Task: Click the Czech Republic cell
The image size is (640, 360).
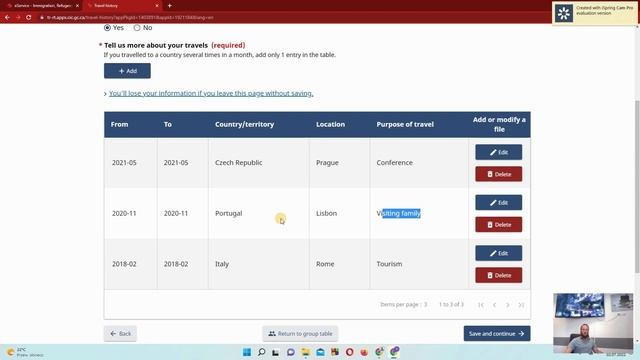Action: point(259,162)
